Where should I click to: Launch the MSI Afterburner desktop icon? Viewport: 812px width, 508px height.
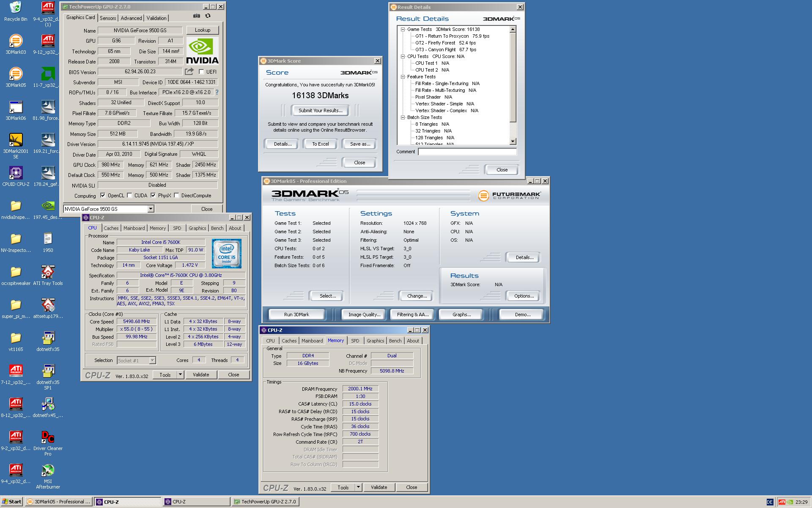tap(48, 476)
